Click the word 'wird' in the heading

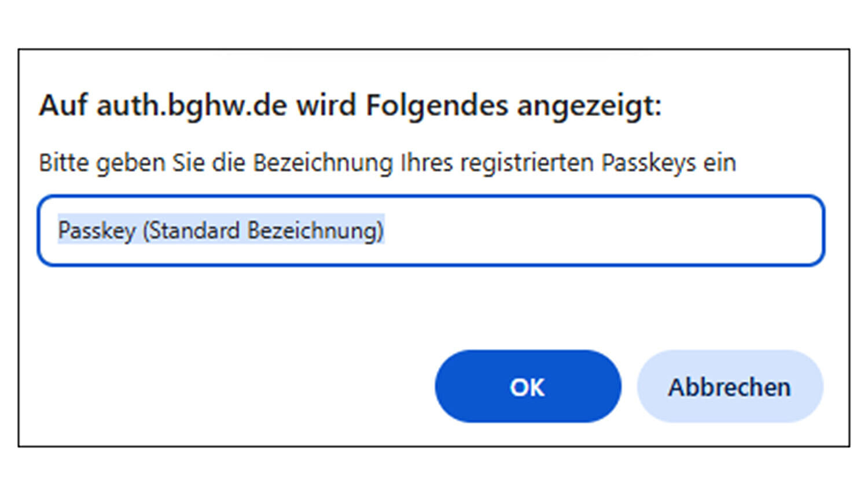click(x=326, y=106)
